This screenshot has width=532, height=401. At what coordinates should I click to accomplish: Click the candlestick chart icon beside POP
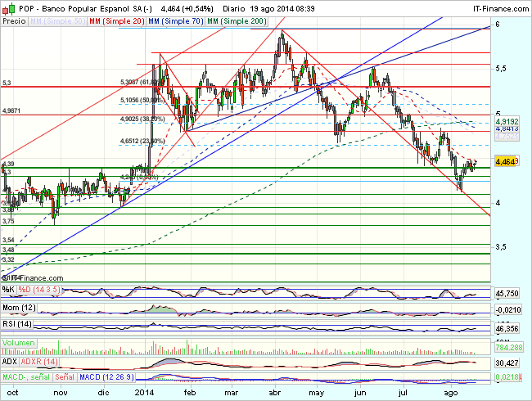tap(8, 8)
